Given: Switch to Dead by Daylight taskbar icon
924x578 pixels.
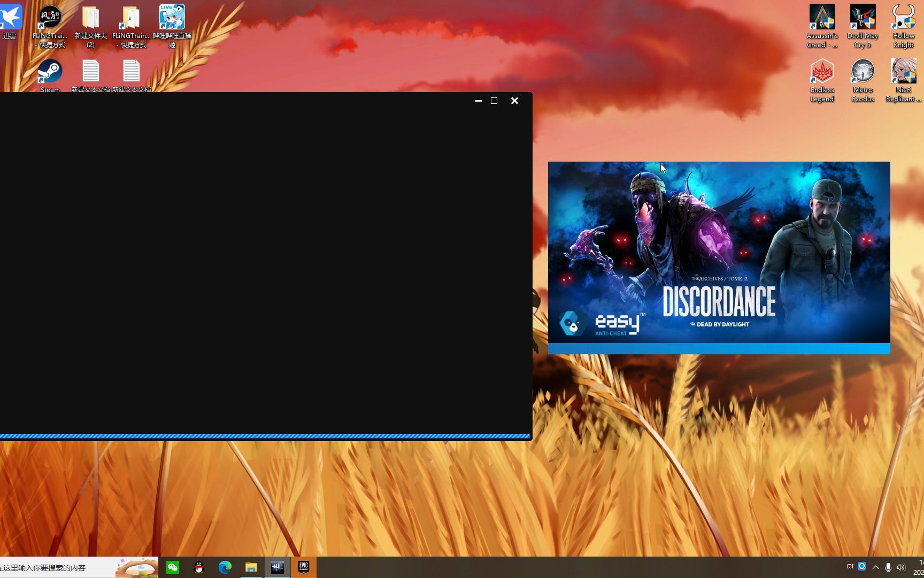Looking at the screenshot, I should (278, 567).
